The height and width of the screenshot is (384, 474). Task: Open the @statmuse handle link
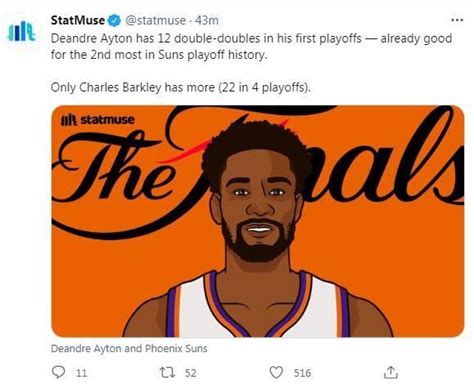[x=155, y=21]
